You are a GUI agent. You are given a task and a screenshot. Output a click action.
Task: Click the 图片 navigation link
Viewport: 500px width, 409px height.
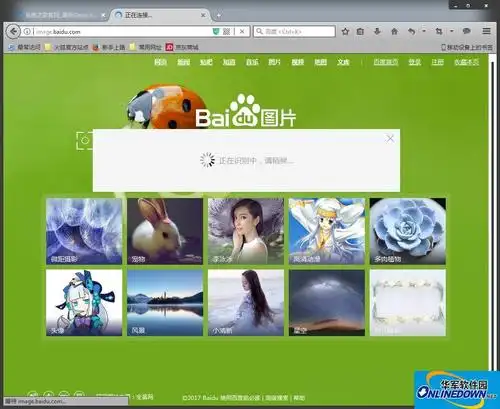click(275, 62)
